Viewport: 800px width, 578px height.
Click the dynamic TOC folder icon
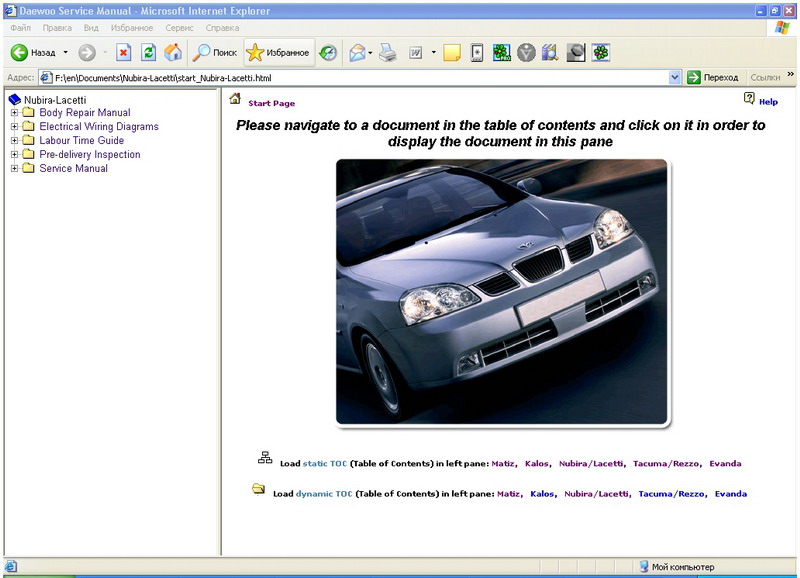click(x=259, y=489)
